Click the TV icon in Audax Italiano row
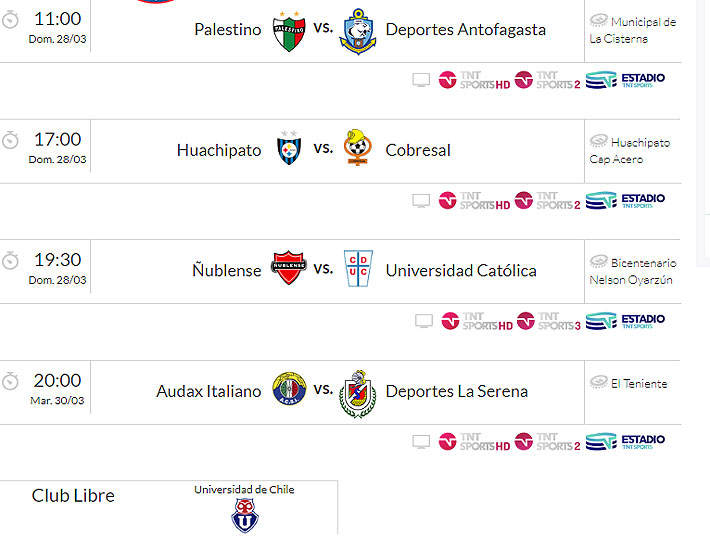The height and width of the screenshot is (536, 710). point(421,441)
